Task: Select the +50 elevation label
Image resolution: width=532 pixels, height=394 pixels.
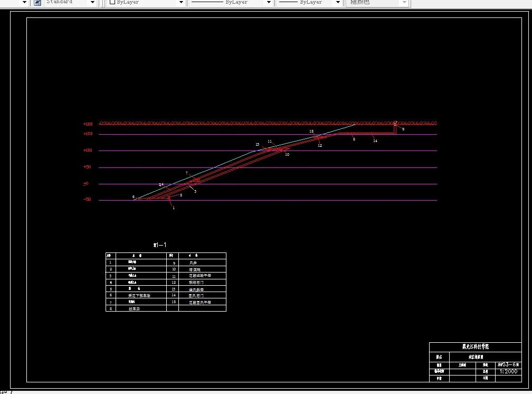Action: 87,167
